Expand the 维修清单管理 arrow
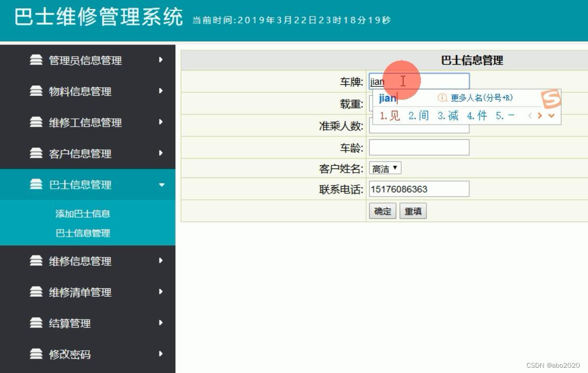Viewport: 588px width, 373px height. (x=161, y=291)
